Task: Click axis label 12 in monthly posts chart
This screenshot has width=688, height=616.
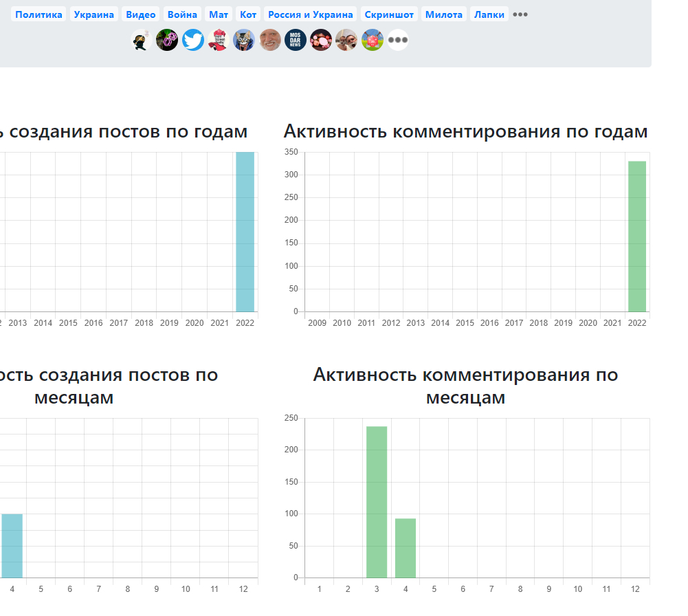Action: (x=243, y=589)
